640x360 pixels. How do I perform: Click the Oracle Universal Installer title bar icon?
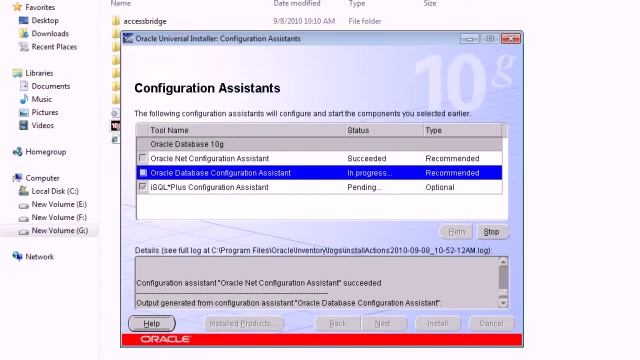point(128,38)
